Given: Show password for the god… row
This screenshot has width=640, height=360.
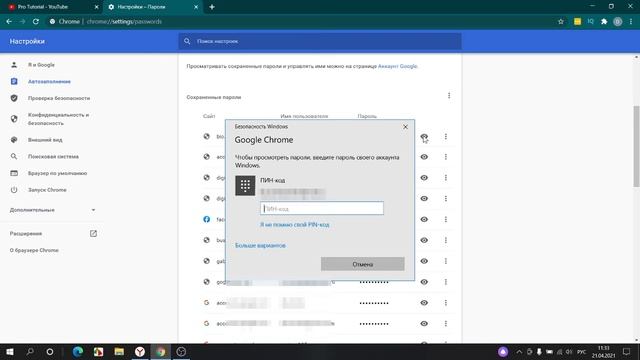Looking at the screenshot, I should [x=424, y=282].
